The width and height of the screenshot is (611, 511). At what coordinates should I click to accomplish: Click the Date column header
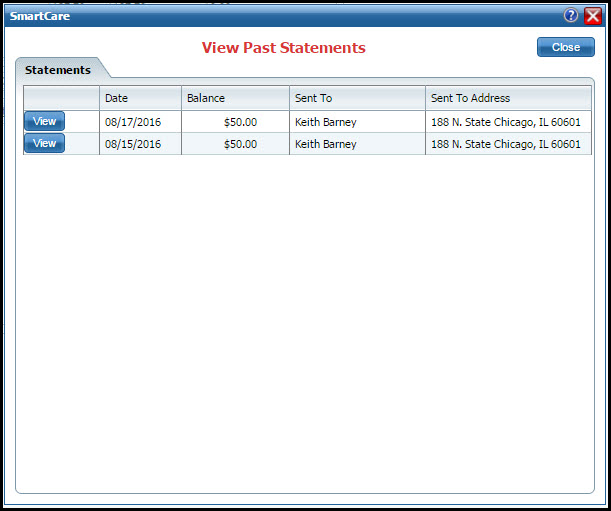(x=117, y=98)
